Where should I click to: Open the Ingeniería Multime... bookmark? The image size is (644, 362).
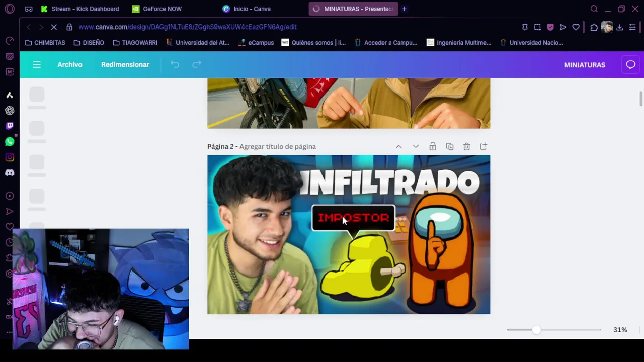tap(459, 43)
